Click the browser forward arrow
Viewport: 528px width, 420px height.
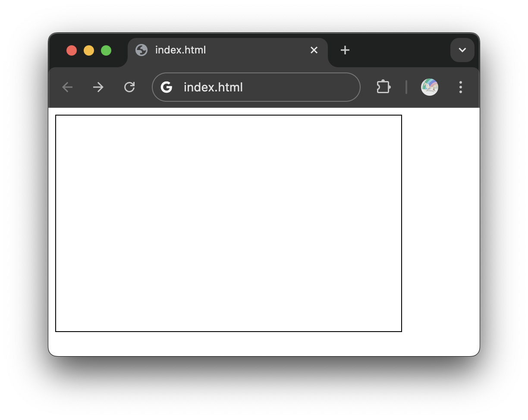[98, 87]
